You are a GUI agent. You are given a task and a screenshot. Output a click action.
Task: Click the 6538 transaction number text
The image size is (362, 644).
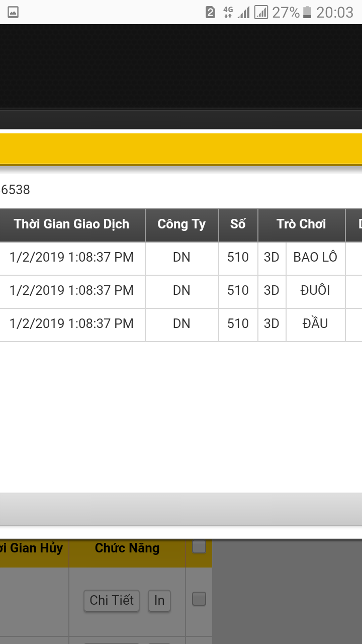coord(16,190)
